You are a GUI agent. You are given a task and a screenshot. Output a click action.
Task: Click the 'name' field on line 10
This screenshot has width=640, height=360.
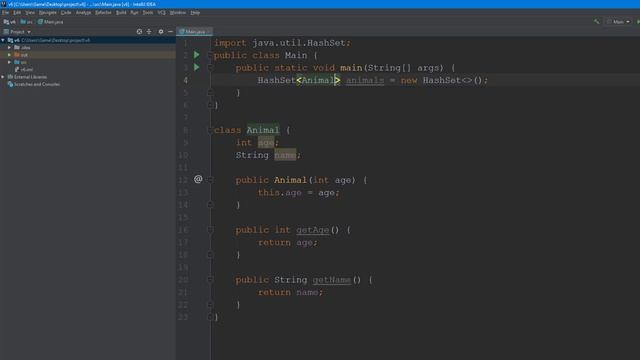click(285, 155)
